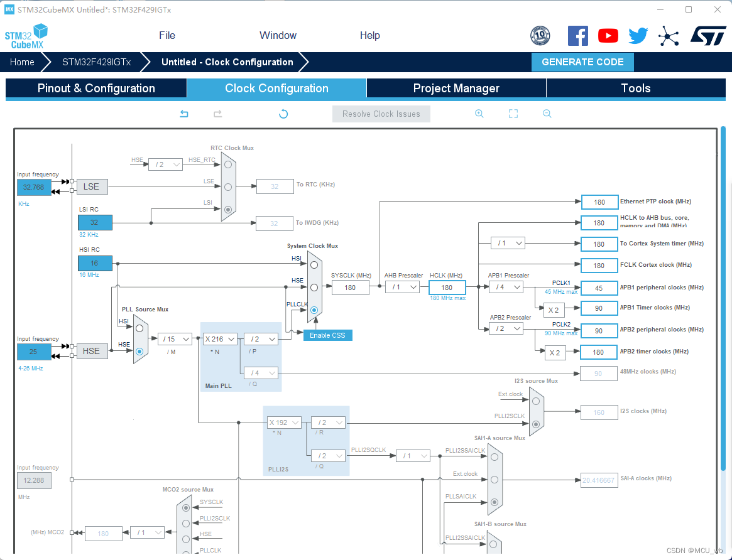Open the AHB Prescaler dropdown
The width and height of the screenshot is (732, 560).
[x=402, y=288]
